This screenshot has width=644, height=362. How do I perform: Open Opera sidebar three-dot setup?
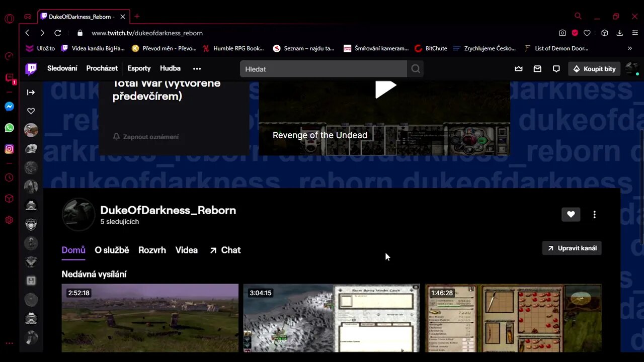[x=9, y=343]
